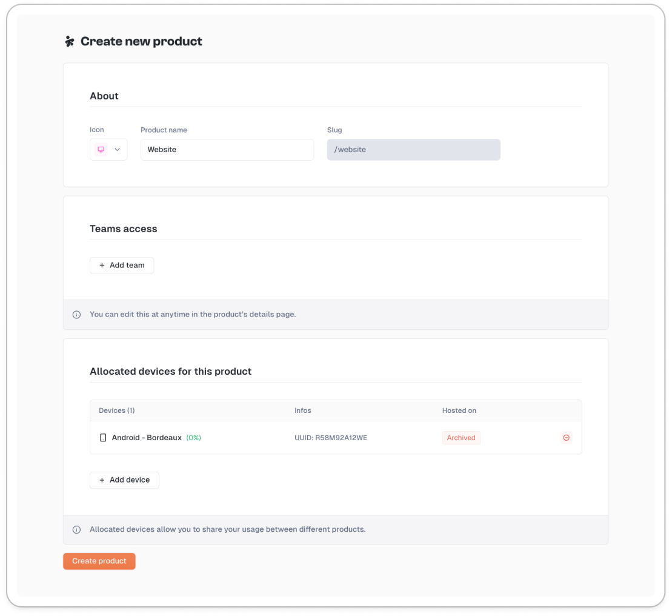The image size is (672, 616).
Task: Click the Slug field showing /website
Action: point(413,150)
